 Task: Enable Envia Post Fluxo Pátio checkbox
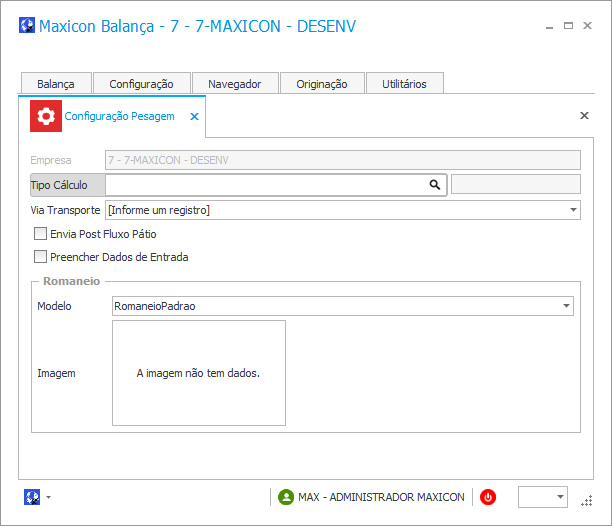pos(41,234)
